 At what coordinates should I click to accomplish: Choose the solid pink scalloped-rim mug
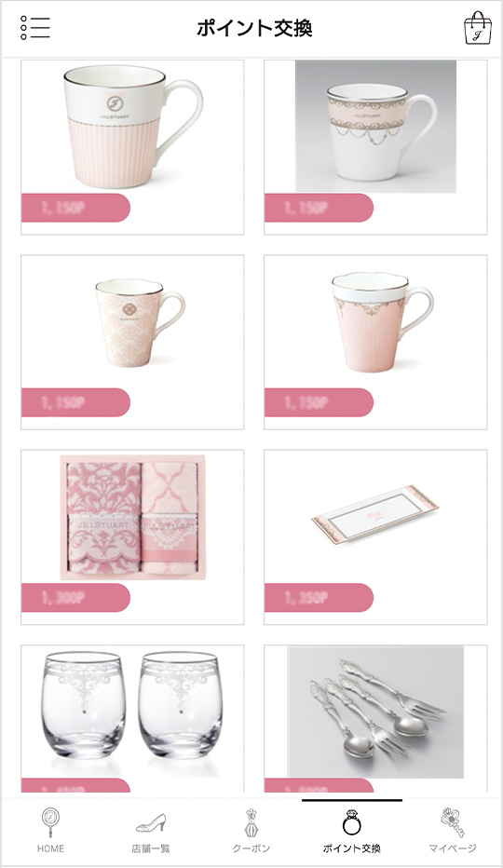click(375, 342)
